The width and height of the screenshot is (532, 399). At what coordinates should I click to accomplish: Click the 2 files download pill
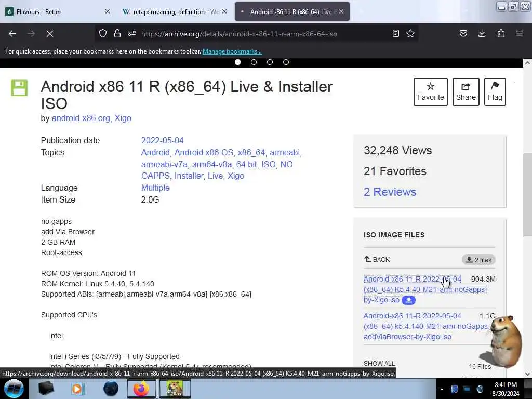pyautogui.click(x=478, y=260)
